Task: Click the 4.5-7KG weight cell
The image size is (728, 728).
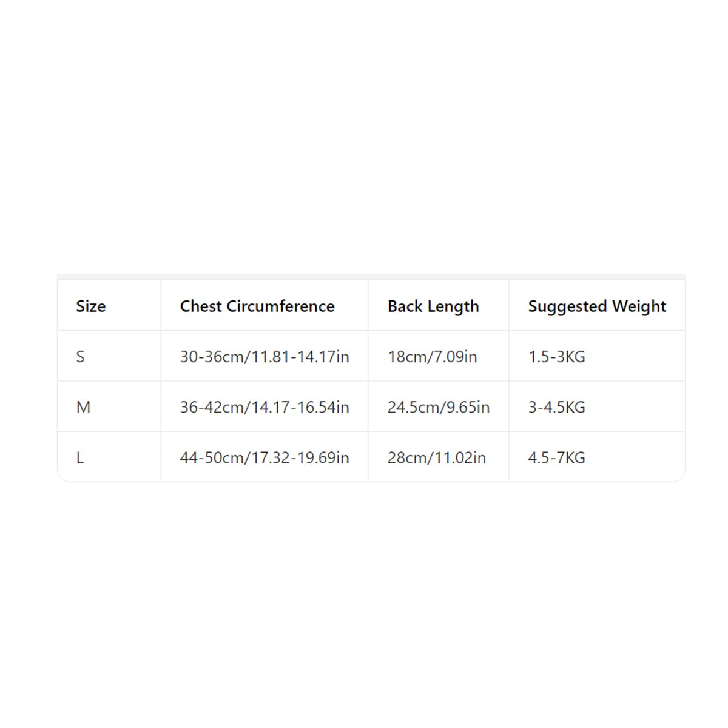Action: (x=597, y=457)
